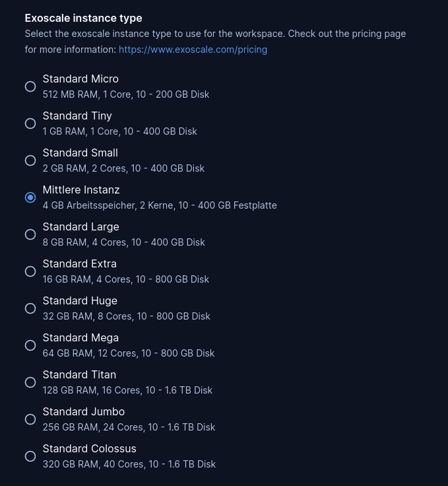The width and height of the screenshot is (448, 486).
Task: Select the Standard Small radio option
Action: click(x=30, y=160)
